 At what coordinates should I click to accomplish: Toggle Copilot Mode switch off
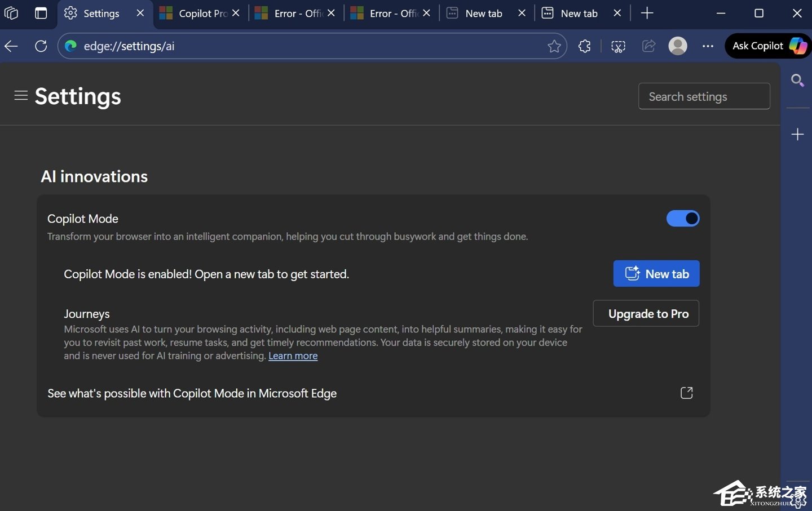pos(683,219)
